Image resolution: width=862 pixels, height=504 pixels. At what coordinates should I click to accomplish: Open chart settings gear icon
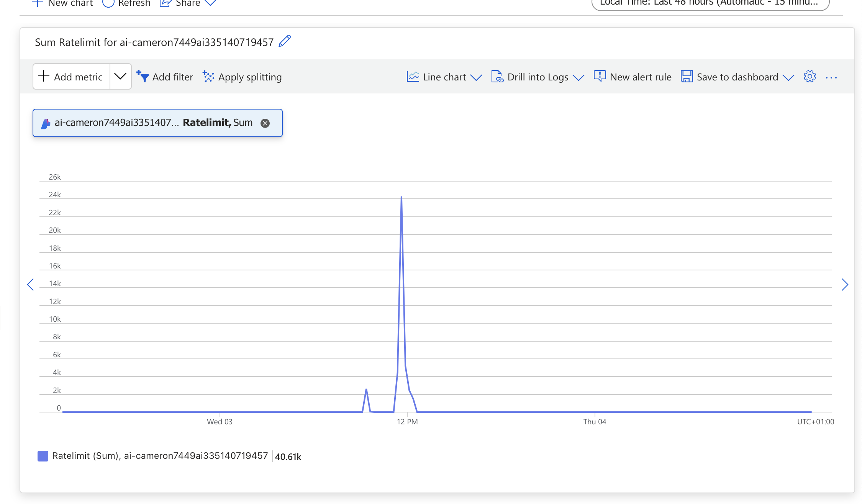810,77
